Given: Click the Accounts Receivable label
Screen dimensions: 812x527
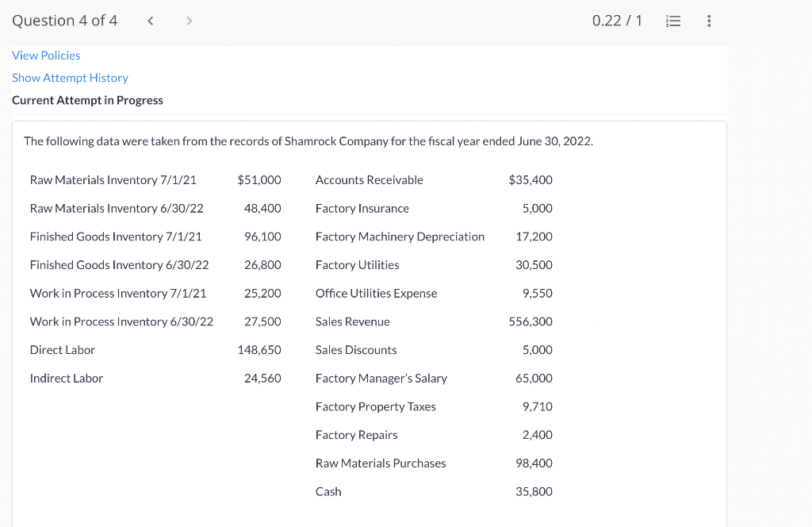Looking at the screenshot, I should (370, 180).
